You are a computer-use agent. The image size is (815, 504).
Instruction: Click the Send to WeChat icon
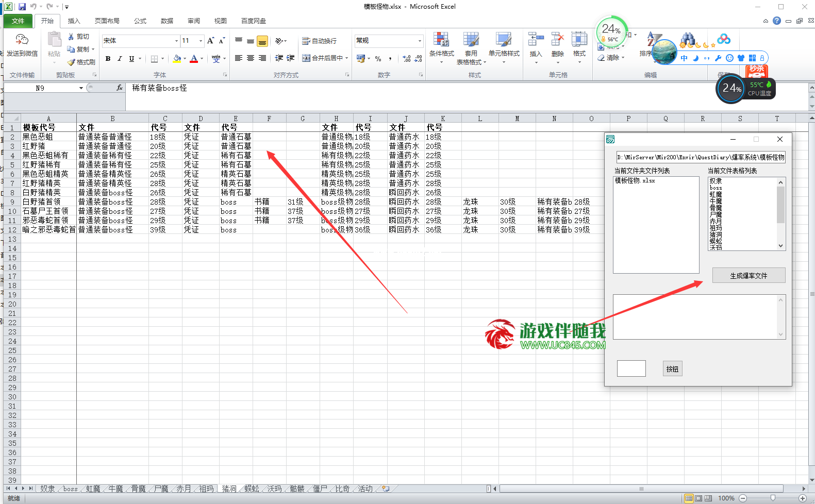click(22, 40)
